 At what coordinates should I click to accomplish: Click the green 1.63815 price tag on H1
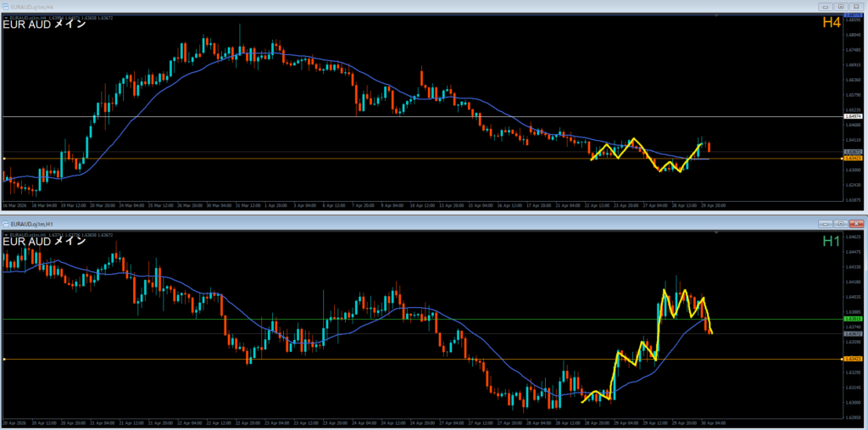(854, 319)
